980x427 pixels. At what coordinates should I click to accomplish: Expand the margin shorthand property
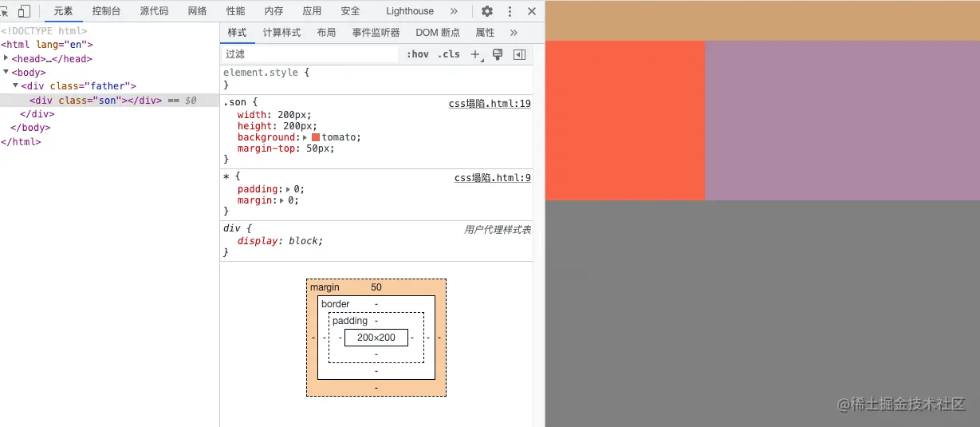click(x=283, y=200)
